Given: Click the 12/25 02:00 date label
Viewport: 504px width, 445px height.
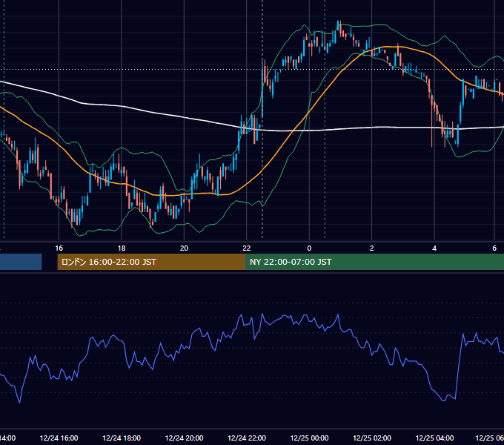Looking at the screenshot, I should pyautogui.click(x=372, y=438).
